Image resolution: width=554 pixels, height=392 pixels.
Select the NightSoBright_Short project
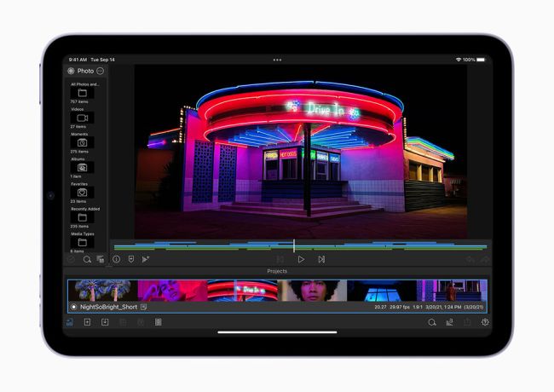[x=277, y=297]
